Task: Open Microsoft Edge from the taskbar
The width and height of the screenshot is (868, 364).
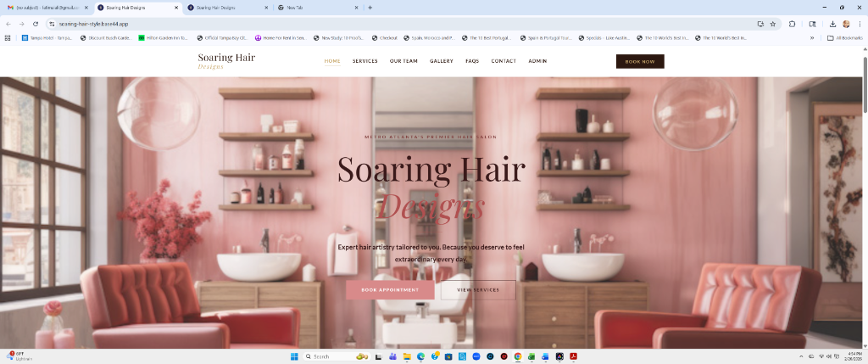Action: pyautogui.click(x=420, y=356)
